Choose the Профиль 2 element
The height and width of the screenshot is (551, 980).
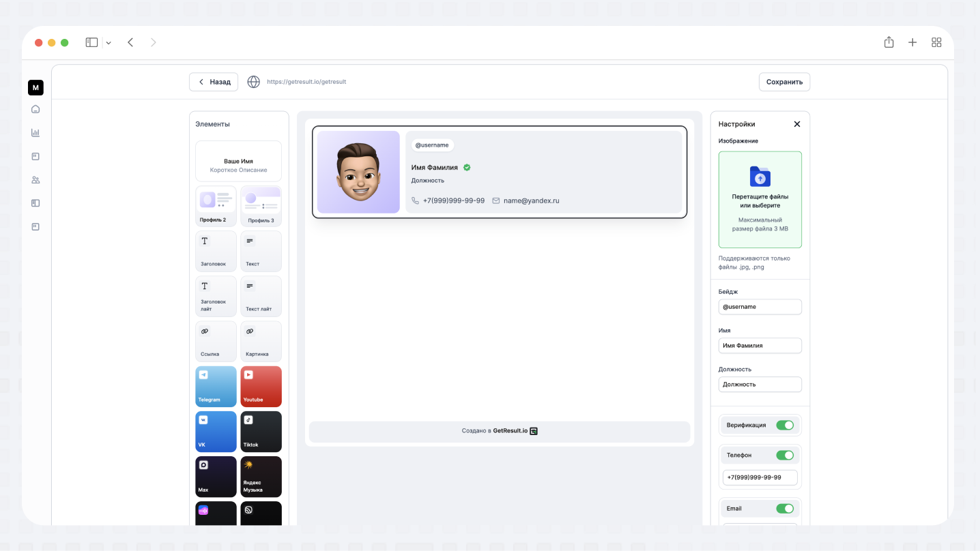click(216, 206)
